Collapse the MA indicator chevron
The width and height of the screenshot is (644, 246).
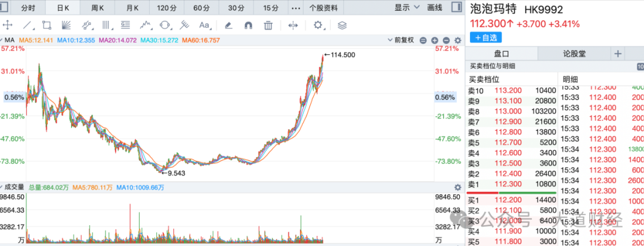[2, 40]
